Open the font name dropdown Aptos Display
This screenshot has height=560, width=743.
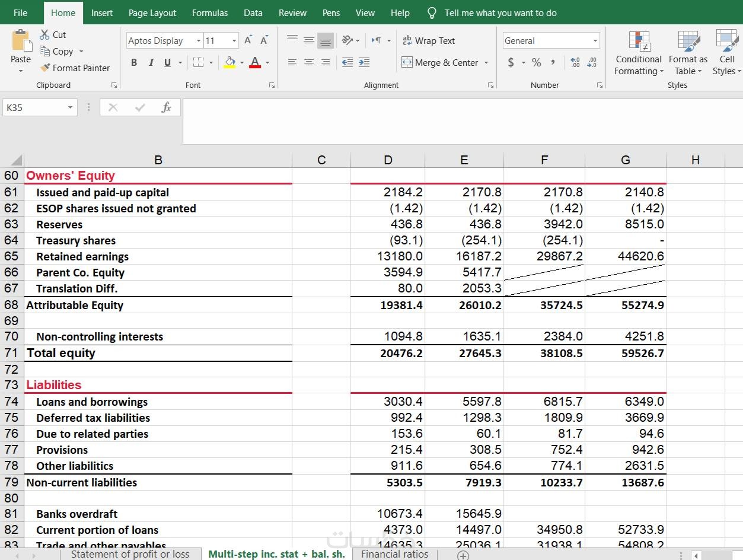pos(199,41)
